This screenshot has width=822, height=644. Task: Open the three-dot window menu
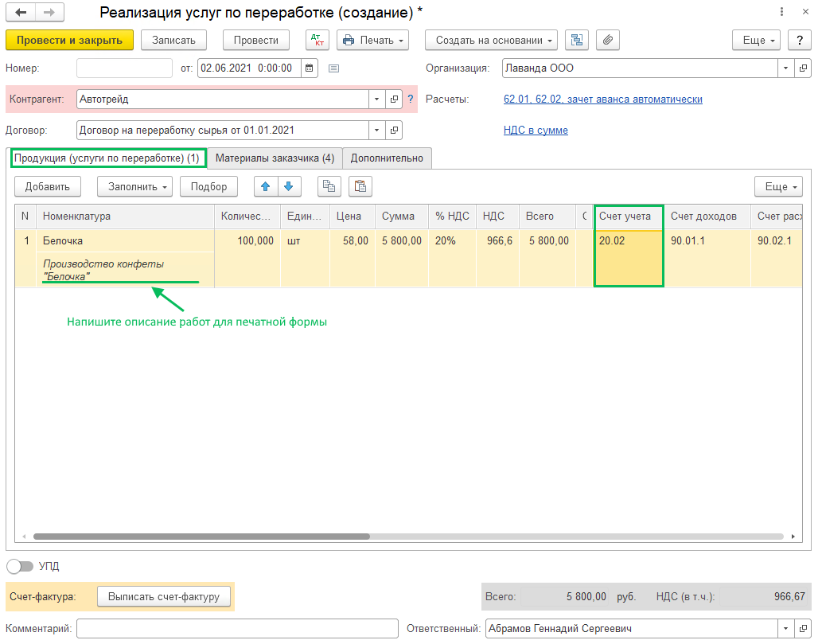781,11
